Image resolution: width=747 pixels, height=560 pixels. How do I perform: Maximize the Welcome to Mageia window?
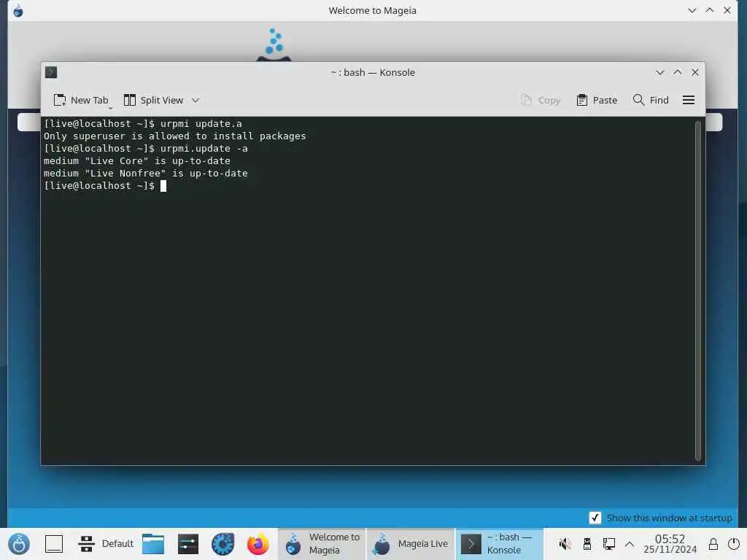[710, 10]
